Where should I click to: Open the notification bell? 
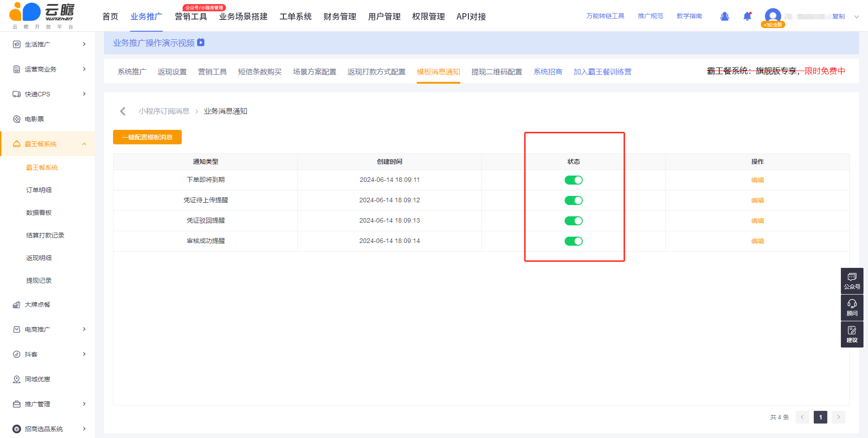click(747, 16)
